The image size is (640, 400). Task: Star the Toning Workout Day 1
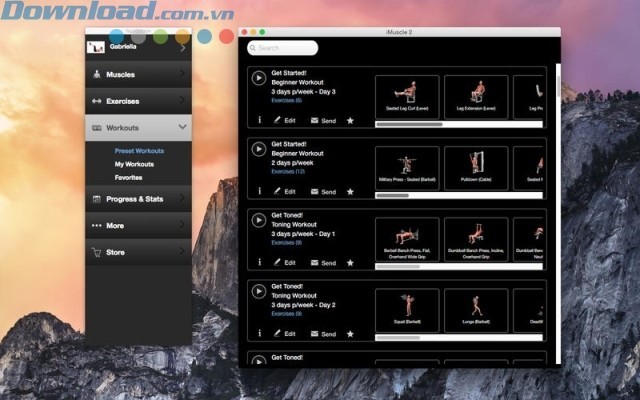(350, 262)
